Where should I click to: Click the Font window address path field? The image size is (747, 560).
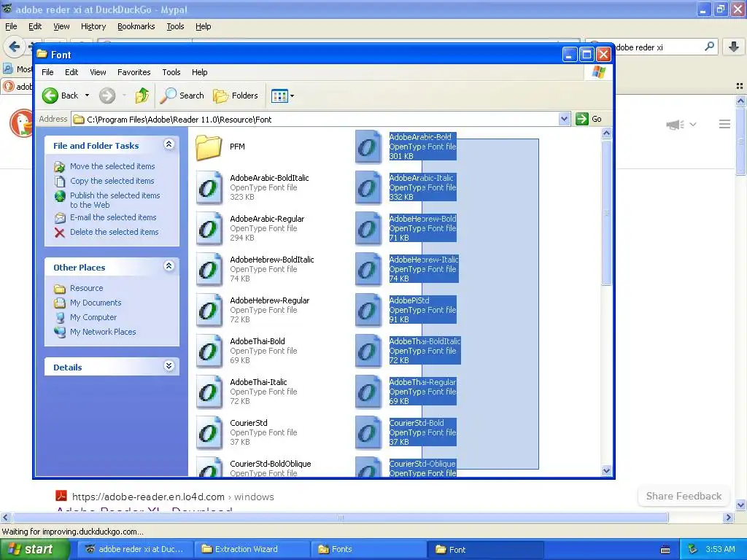coord(315,119)
